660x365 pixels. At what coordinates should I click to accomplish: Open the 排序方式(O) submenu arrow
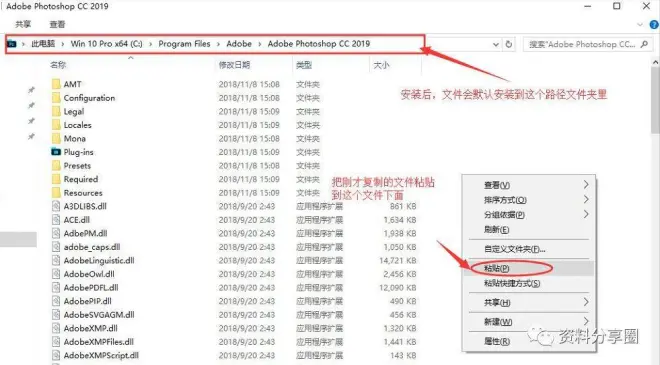pos(586,200)
